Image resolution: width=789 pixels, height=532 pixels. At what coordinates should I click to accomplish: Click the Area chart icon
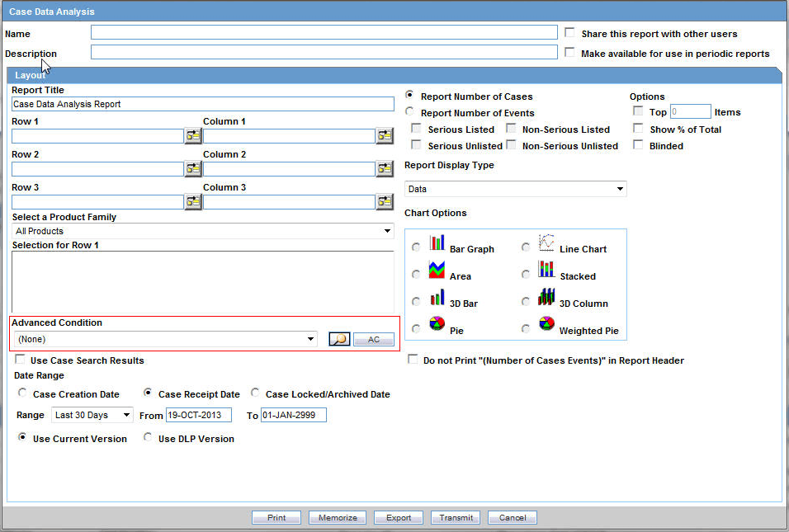(x=437, y=270)
